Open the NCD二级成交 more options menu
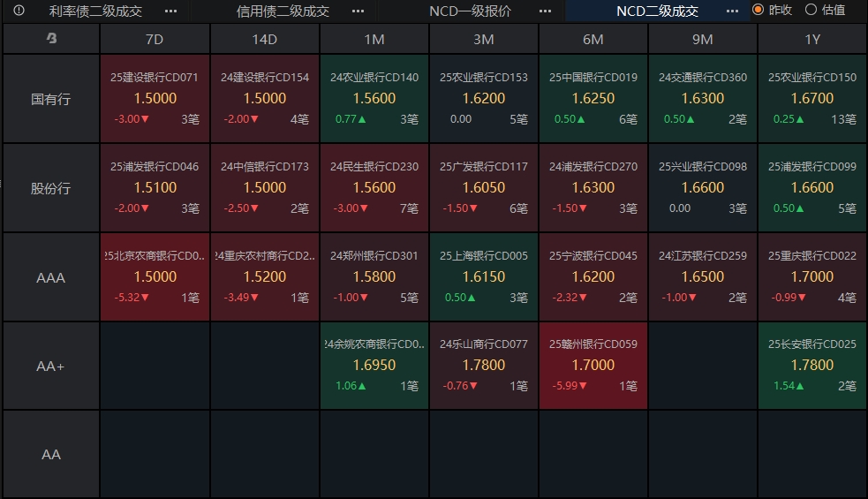Image resolution: width=868 pixels, height=499 pixels. (x=732, y=11)
